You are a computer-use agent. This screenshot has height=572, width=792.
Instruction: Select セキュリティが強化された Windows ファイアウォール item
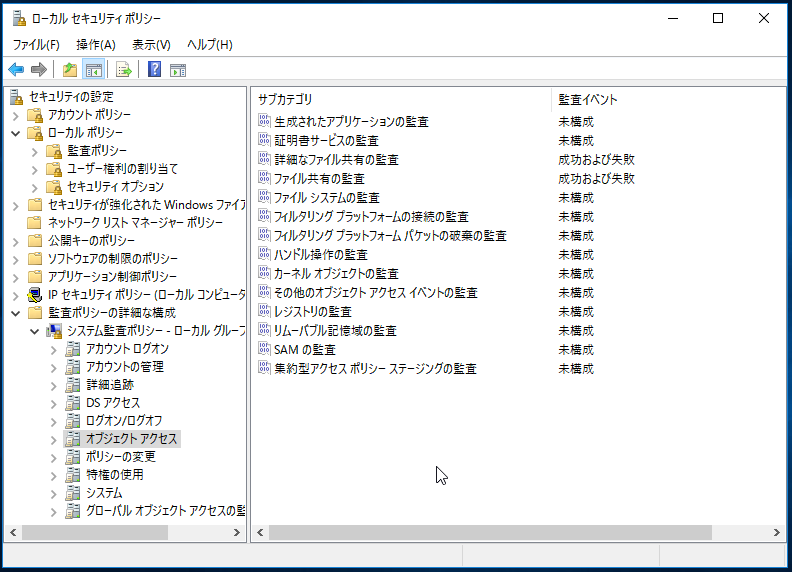pos(146,205)
